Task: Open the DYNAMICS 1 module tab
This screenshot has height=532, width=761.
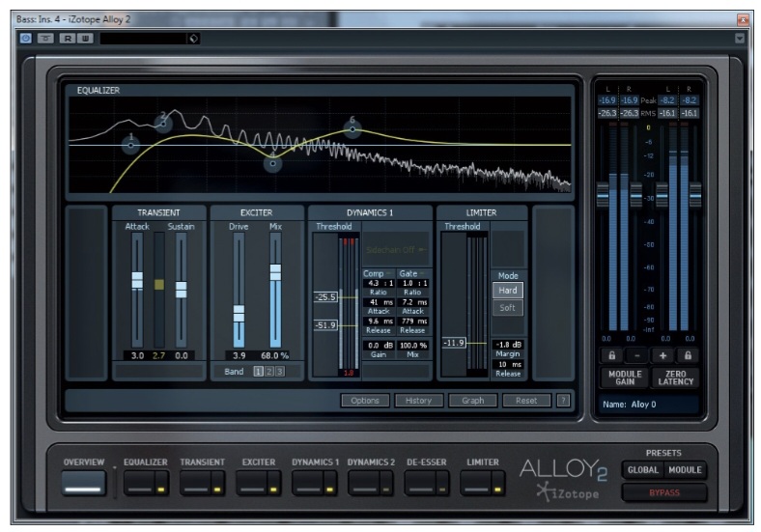Action: (x=308, y=484)
